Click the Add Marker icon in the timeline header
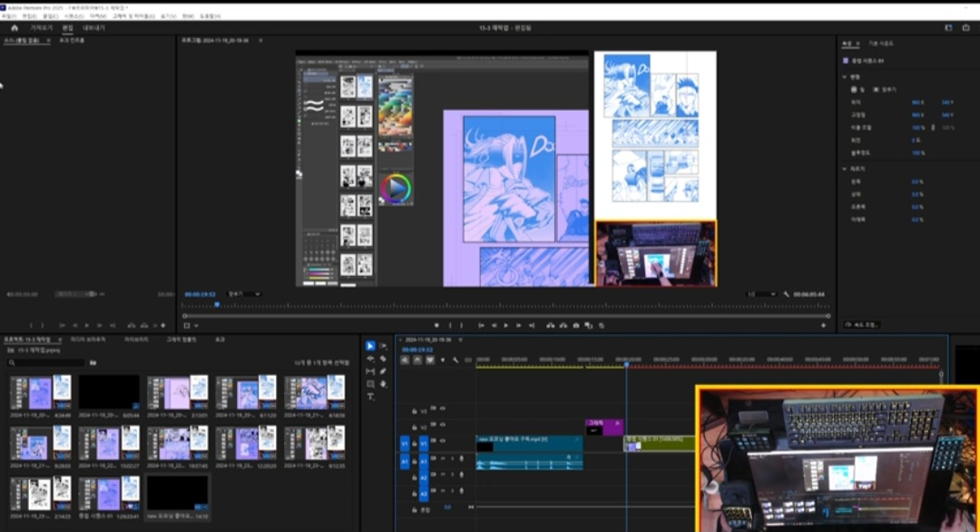Image resolution: width=980 pixels, height=532 pixels. 443,360
